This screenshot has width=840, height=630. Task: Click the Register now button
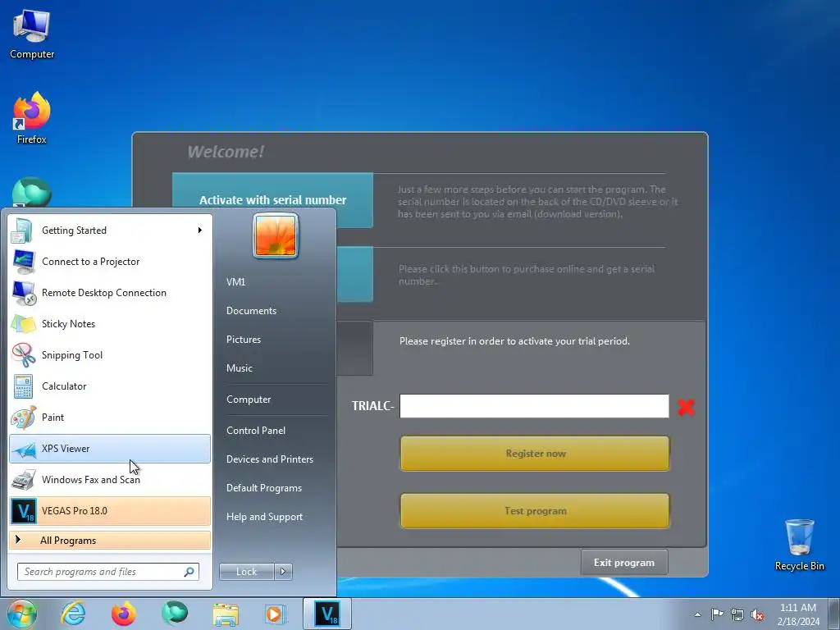click(x=535, y=454)
